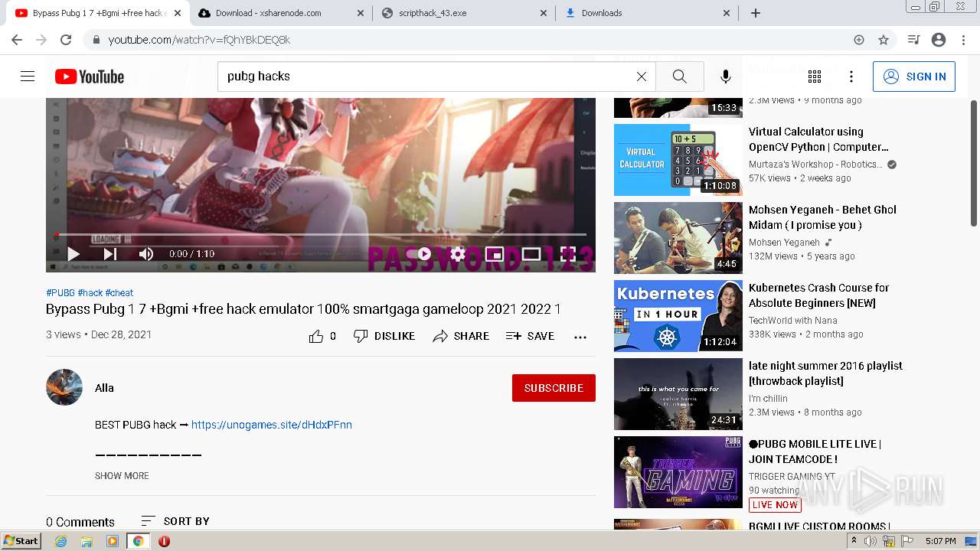Open the unogames.site description link
The image size is (980, 551).
click(272, 425)
